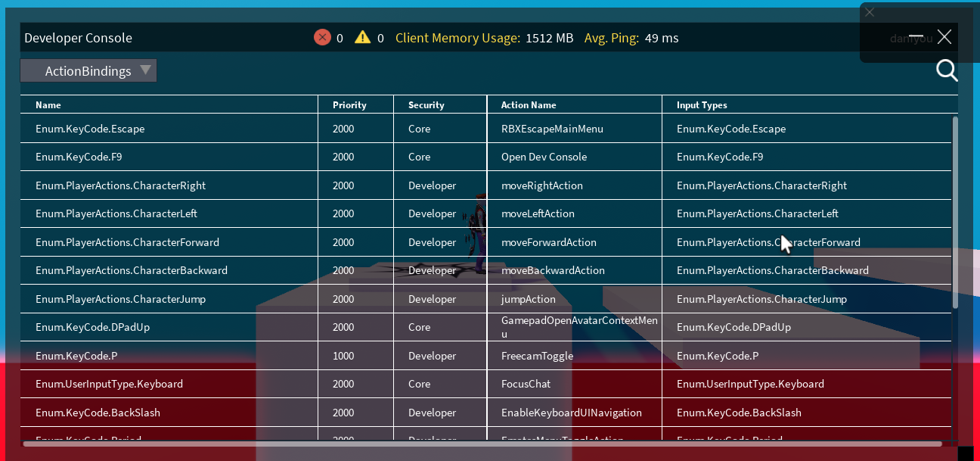This screenshot has height=461, width=980.
Task: Click the Priority column header
Action: [349, 105]
